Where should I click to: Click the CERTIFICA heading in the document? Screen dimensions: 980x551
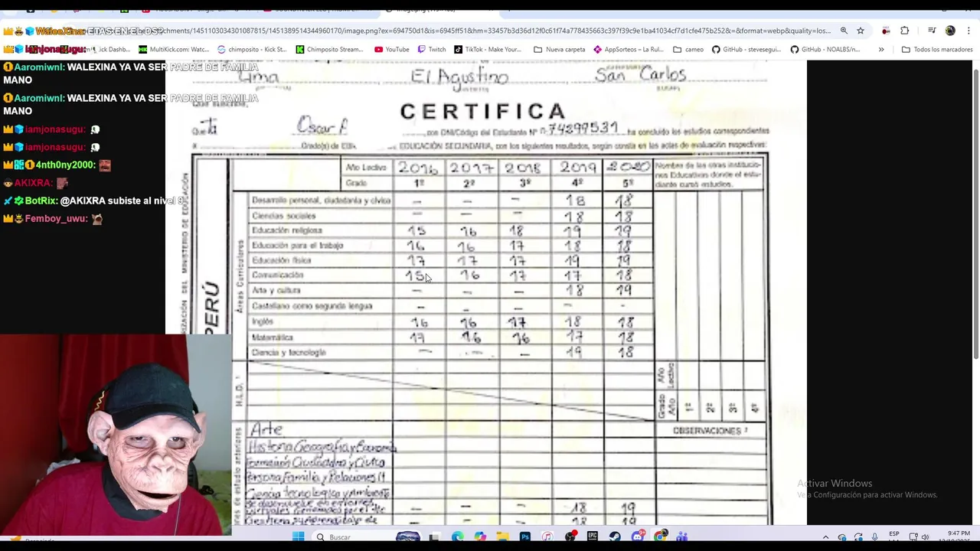click(483, 112)
